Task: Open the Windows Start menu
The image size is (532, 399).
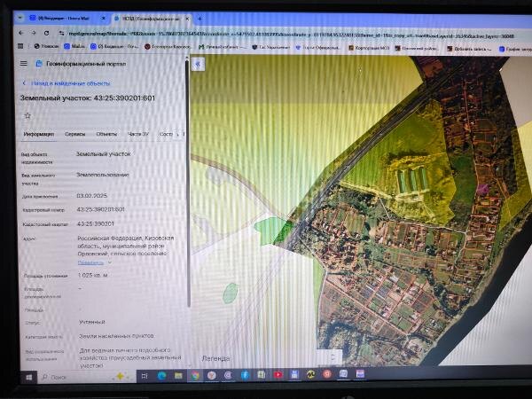Action: click(x=29, y=377)
